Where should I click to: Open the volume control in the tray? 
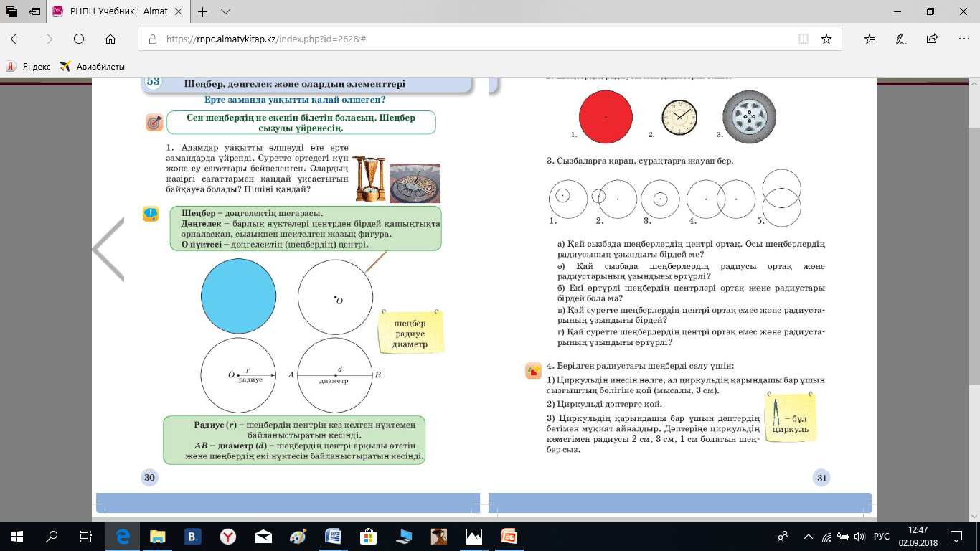(859, 537)
